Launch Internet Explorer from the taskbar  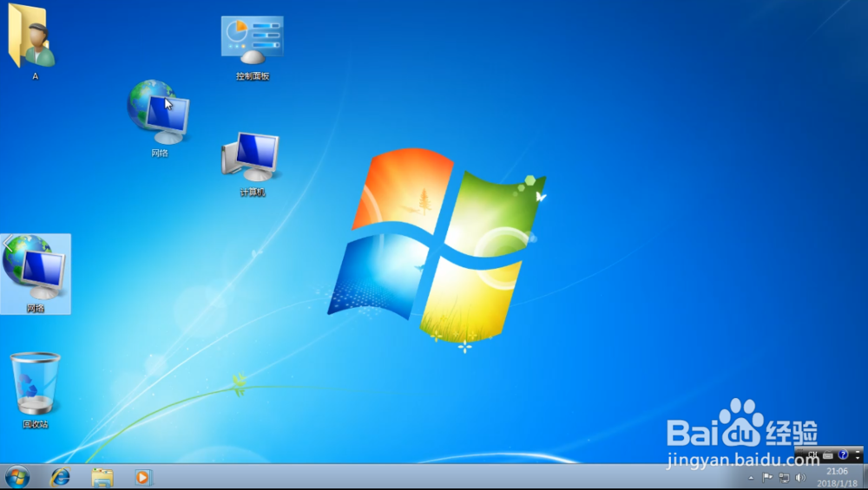tap(61, 477)
